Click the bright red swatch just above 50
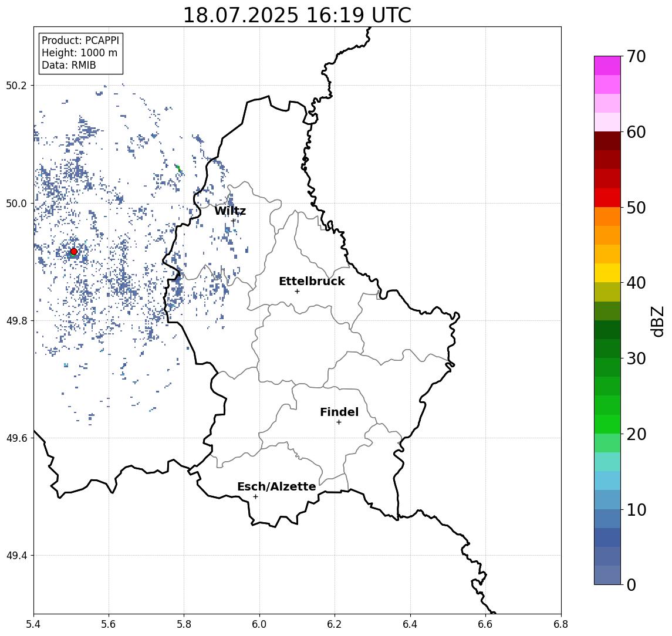 click(x=607, y=198)
